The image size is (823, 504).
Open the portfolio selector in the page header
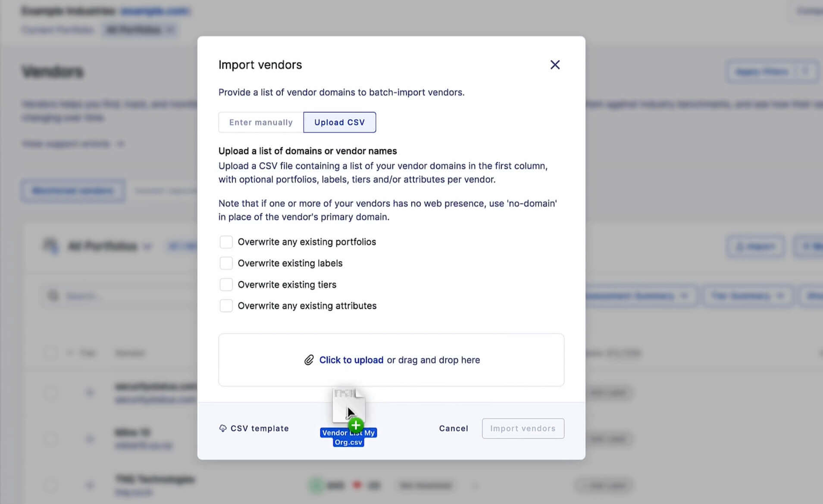140,29
